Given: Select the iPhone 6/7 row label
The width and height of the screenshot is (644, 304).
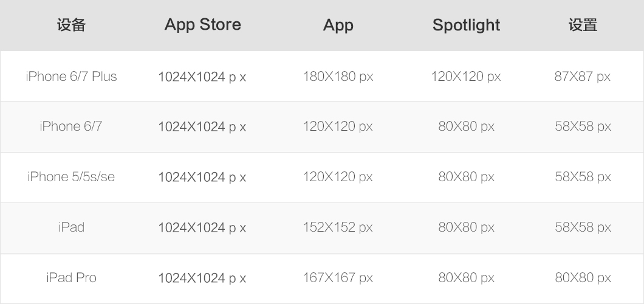Looking at the screenshot, I should (x=71, y=126).
